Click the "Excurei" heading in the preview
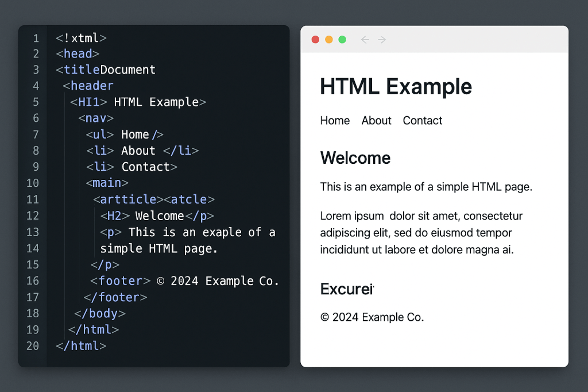 [347, 289]
